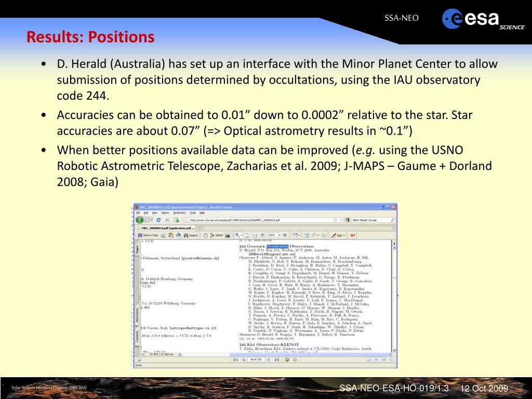Open the search engine selector dropdown
532x399 pixels.
351,220
